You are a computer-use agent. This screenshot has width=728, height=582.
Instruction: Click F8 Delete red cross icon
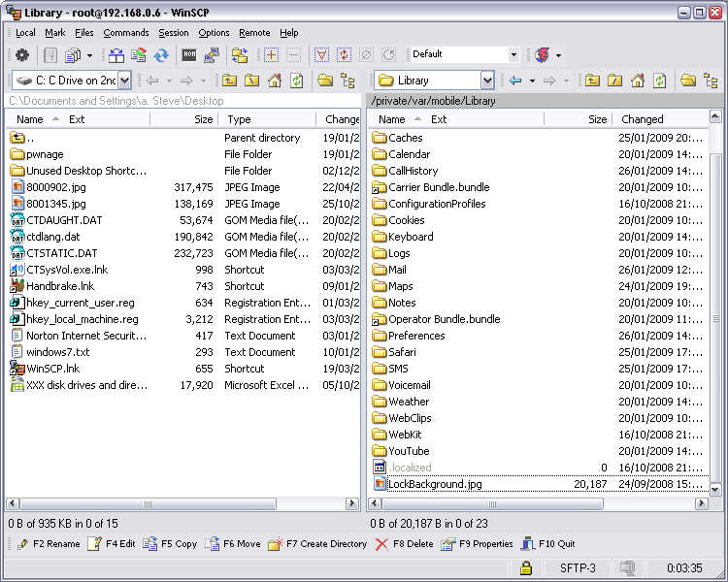click(381, 544)
